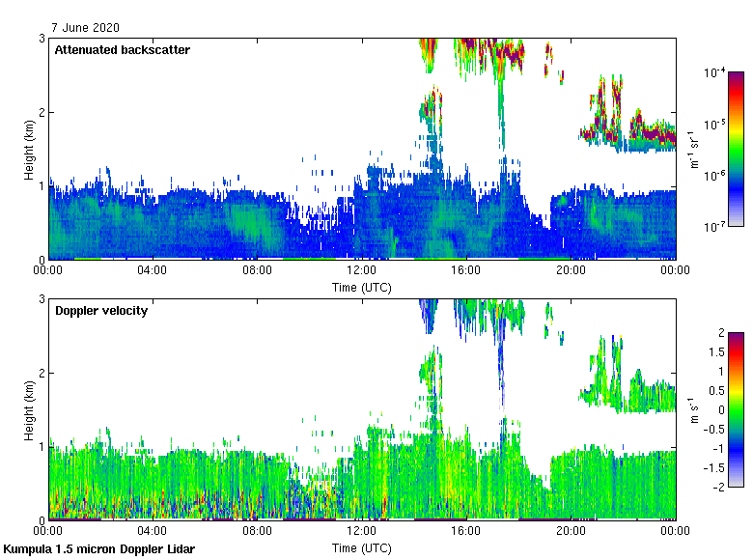Click the 'Kumpula 1.5 micron Doppler Lidar' caption
This screenshot has height=560, width=753.
coord(98,549)
